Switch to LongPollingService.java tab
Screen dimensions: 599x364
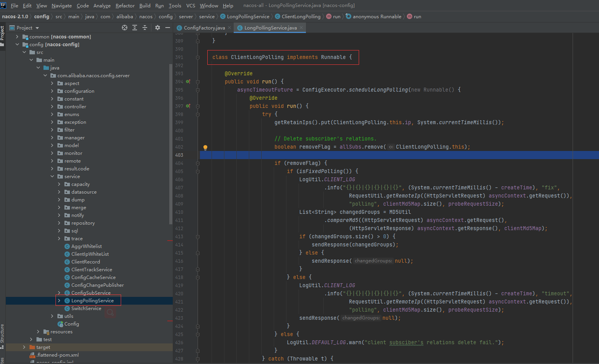(x=270, y=28)
